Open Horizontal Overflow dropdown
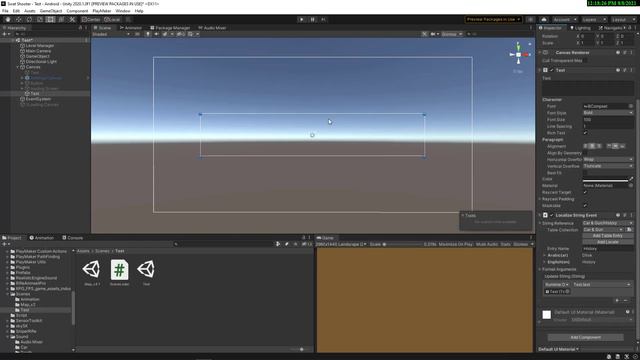This screenshot has width=640, height=360. point(608,160)
